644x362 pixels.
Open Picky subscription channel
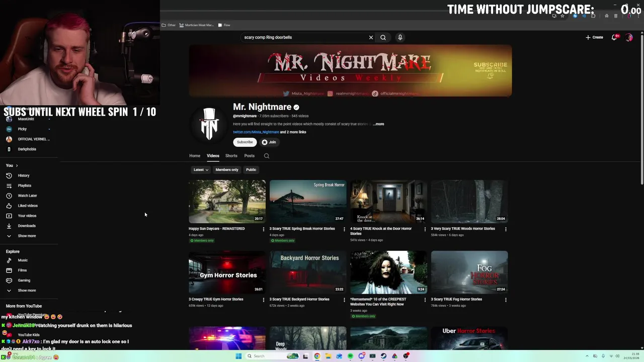pyautogui.click(x=22, y=129)
